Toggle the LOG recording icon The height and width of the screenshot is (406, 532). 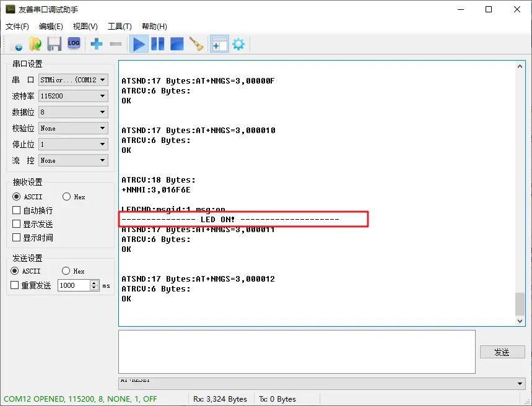tap(74, 43)
